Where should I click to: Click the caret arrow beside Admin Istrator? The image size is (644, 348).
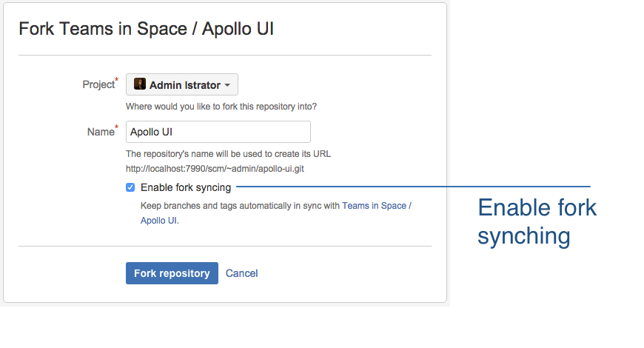click(x=227, y=85)
